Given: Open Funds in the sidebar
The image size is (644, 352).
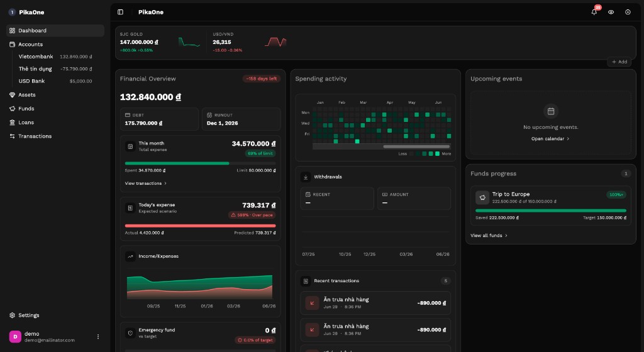Looking at the screenshot, I should 55,109.
